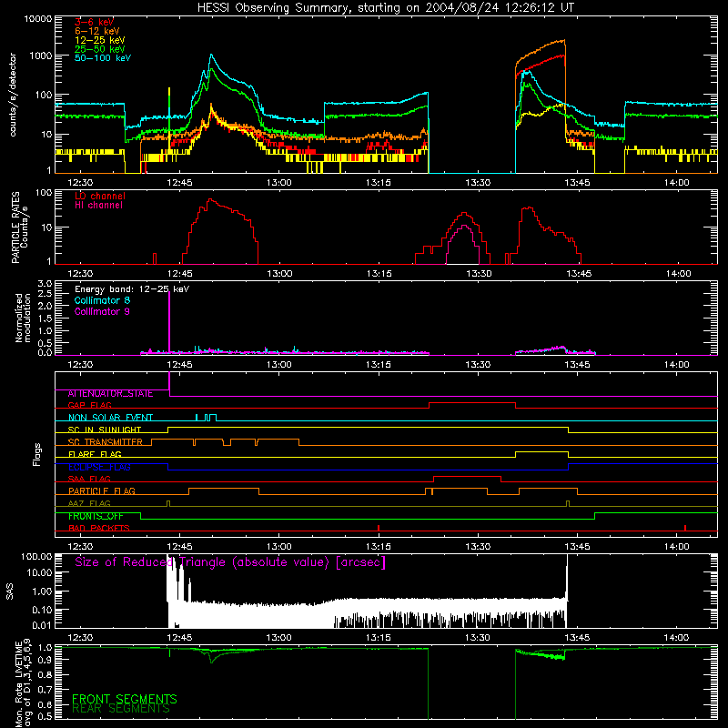Click the 0.5 tick on the livetime axis
The width and height of the screenshot is (728, 728).
tap(45, 717)
